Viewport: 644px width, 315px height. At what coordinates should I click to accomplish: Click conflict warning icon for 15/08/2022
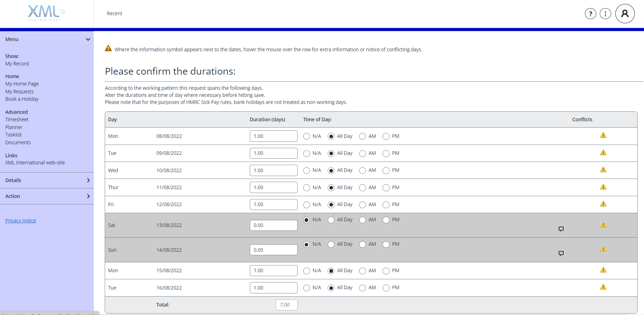pyautogui.click(x=603, y=270)
